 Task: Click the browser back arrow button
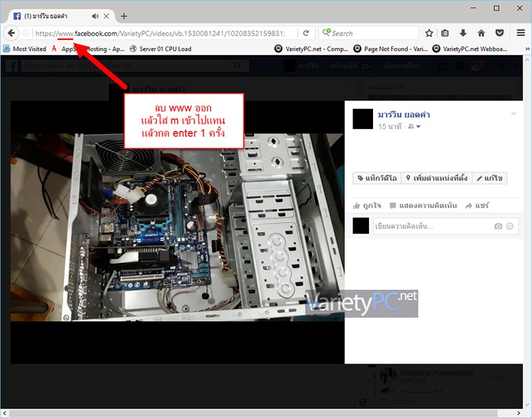[x=11, y=33]
